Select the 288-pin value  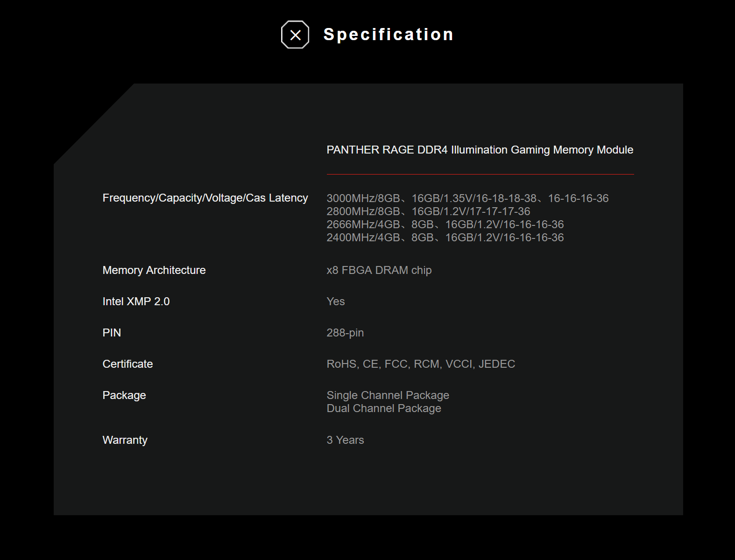345,333
